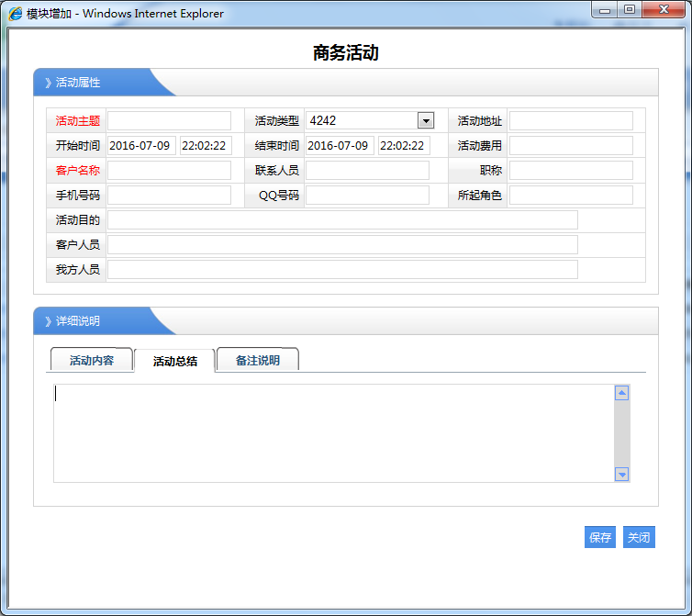Image resolution: width=692 pixels, height=616 pixels.
Task: Click the 活动属性 section chevron icon
Action: [x=48, y=83]
